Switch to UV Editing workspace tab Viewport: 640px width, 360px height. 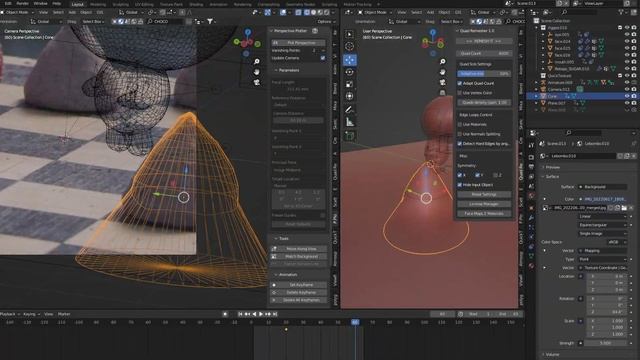(144, 4)
